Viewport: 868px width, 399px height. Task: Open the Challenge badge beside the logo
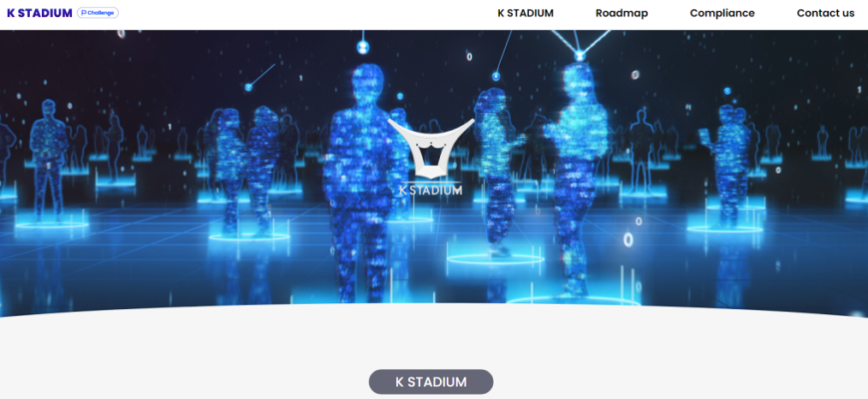[x=98, y=13]
